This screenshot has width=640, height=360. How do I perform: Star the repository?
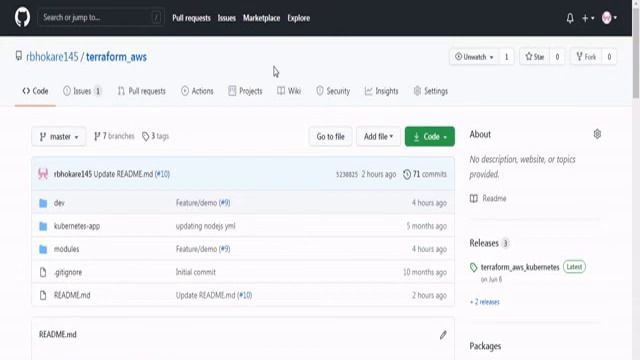[x=535, y=57]
